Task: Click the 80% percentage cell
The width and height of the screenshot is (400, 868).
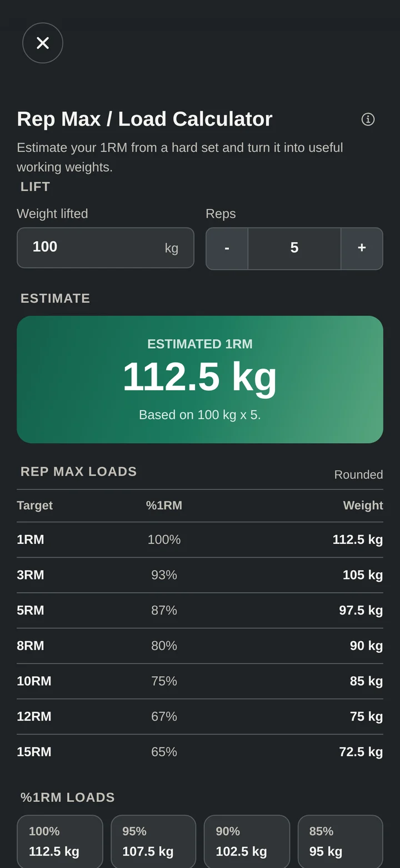Action: click(x=164, y=646)
